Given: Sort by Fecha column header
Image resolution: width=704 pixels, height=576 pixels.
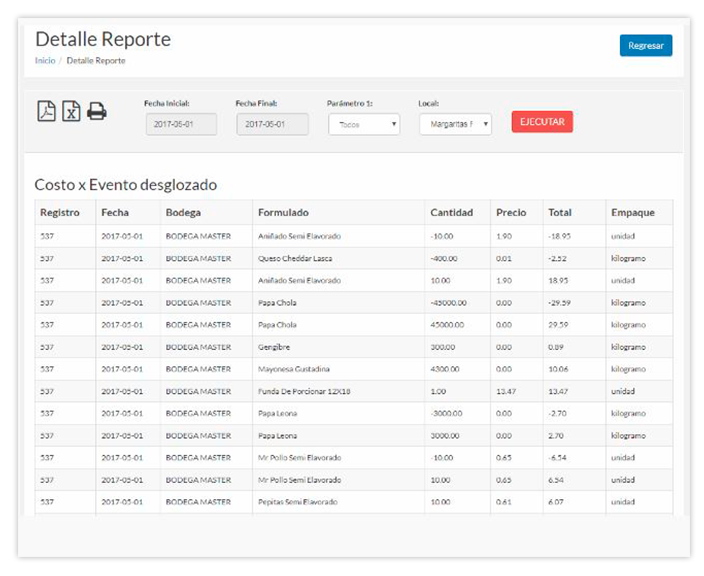Looking at the screenshot, I should tap(115, 213).
